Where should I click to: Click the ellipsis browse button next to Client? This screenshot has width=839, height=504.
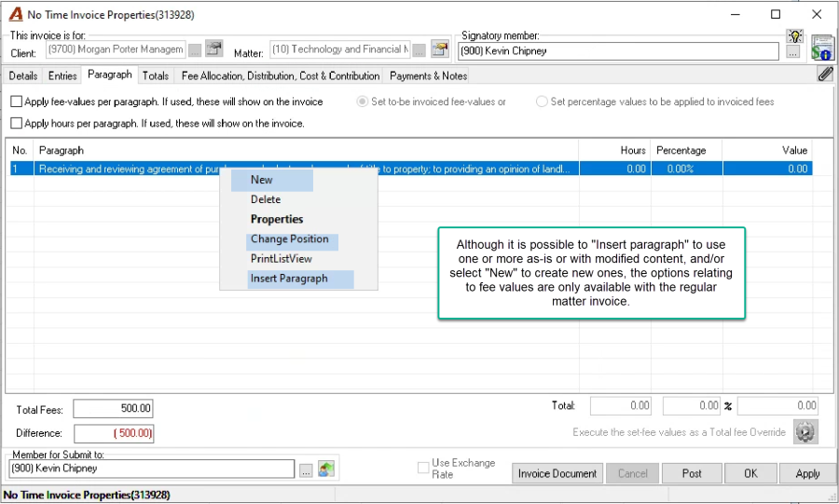(195, 51)
